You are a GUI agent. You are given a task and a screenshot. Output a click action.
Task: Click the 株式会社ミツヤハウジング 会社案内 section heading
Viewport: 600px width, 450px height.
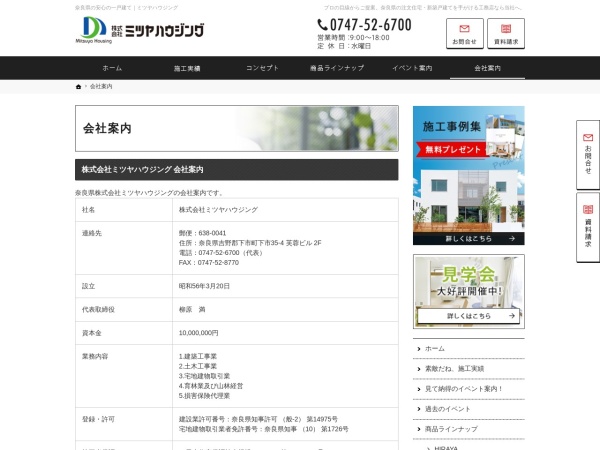coord(237,170)
